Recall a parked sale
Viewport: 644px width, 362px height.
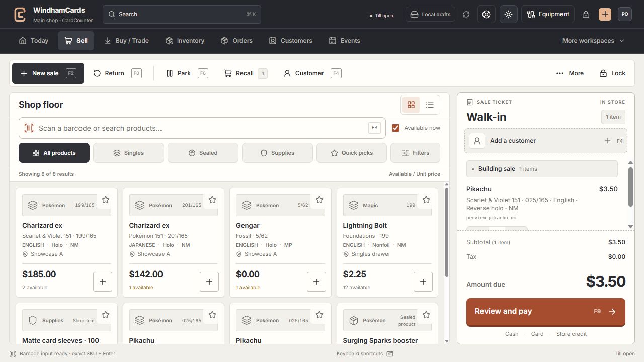point(246,73)
